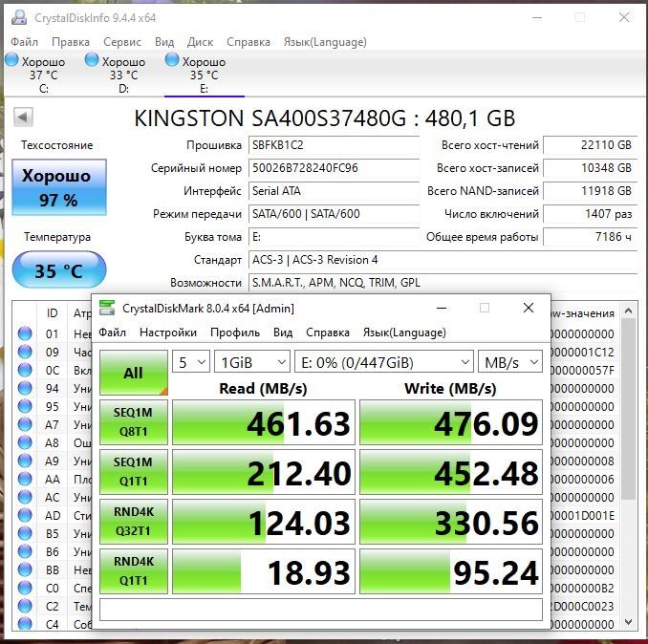
Task: Click the S.M.A.R.T. list scrollbar thumb
Action: click(629, 409)
